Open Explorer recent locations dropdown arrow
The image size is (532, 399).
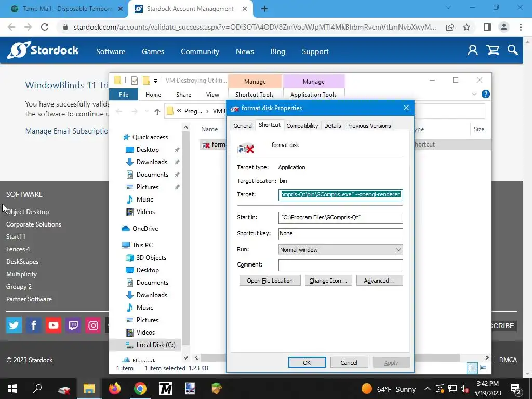click(x=147, y=111)
